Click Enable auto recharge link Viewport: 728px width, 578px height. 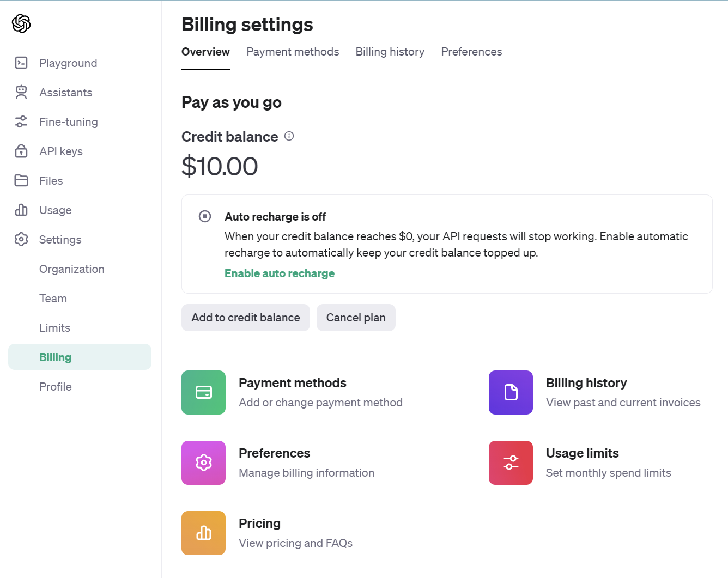pyautogui.click(x=280, y=273)
